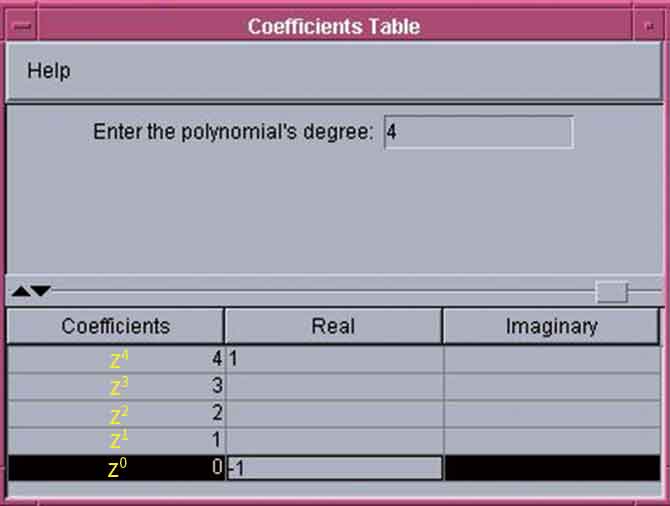
Task: Select the Imaginary cell for z¹ coefficient
Action: pos(551,440)
